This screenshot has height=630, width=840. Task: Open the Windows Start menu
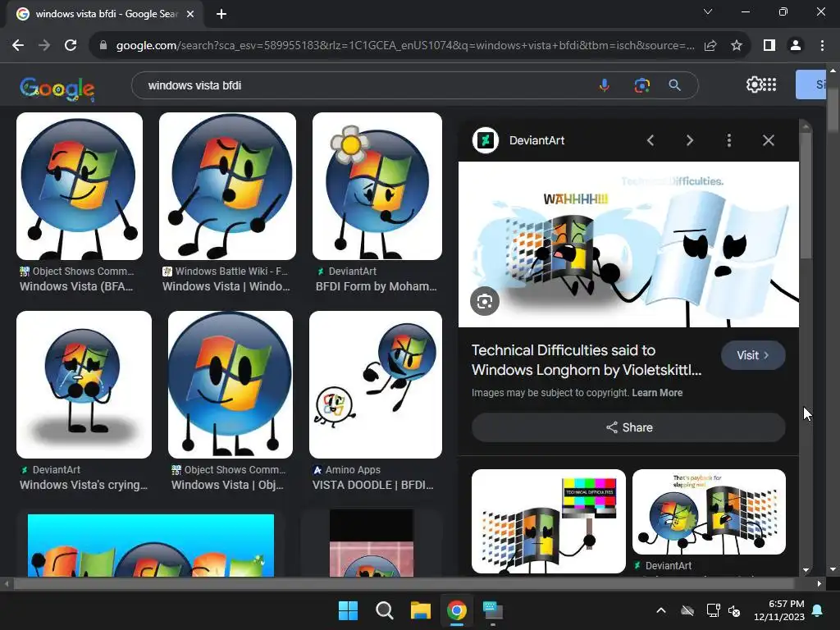pos(348,610)
